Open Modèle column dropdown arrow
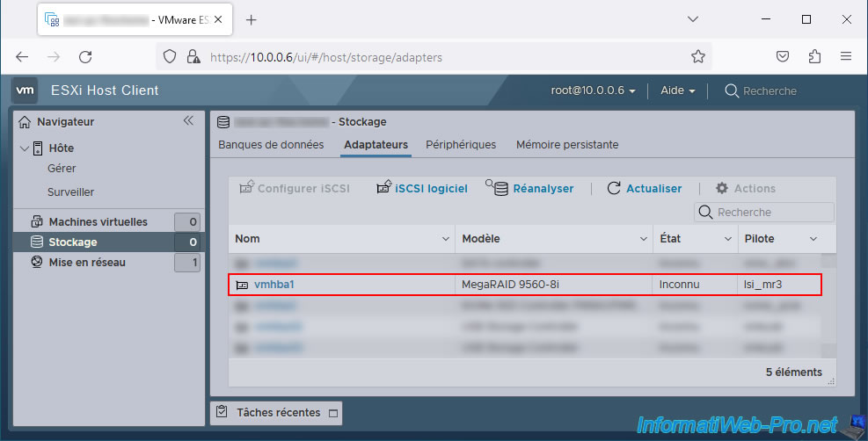Image resolution: width=868 pixels, height=441 pixels. point(643,239)
